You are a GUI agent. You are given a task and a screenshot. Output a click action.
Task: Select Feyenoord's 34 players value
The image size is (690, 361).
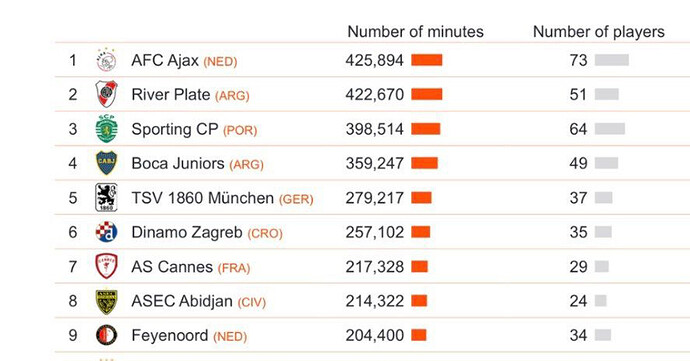pos(578,335)
